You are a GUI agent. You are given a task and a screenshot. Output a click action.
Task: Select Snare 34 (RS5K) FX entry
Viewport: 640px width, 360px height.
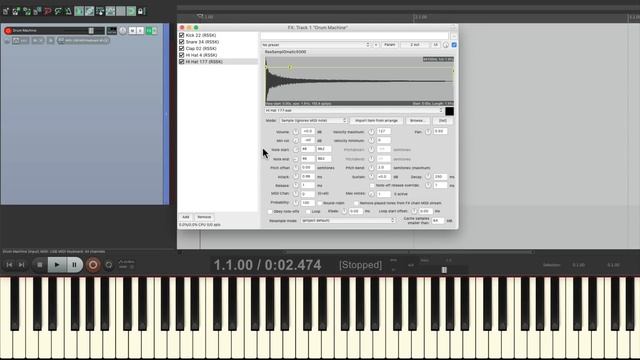point(202,42)
